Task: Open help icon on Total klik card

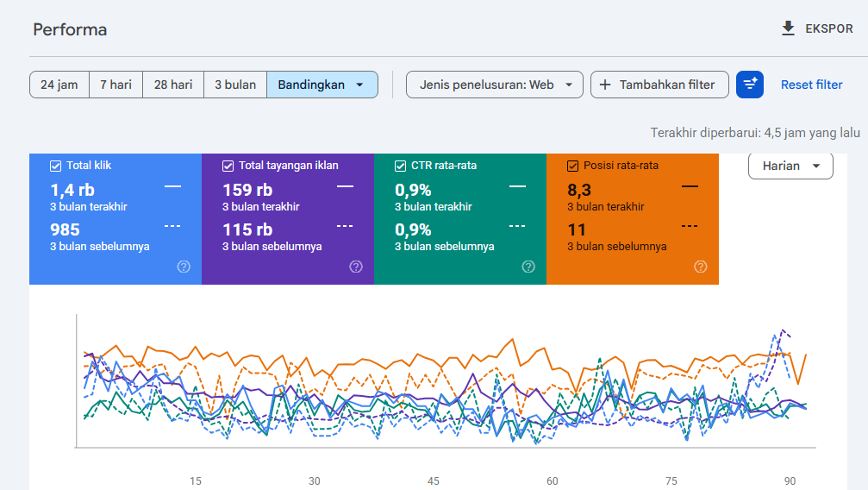Action: click(184, 267)
